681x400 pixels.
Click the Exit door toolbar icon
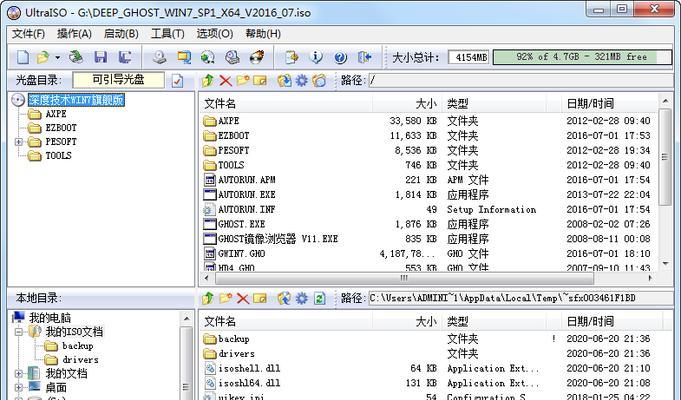364,57
